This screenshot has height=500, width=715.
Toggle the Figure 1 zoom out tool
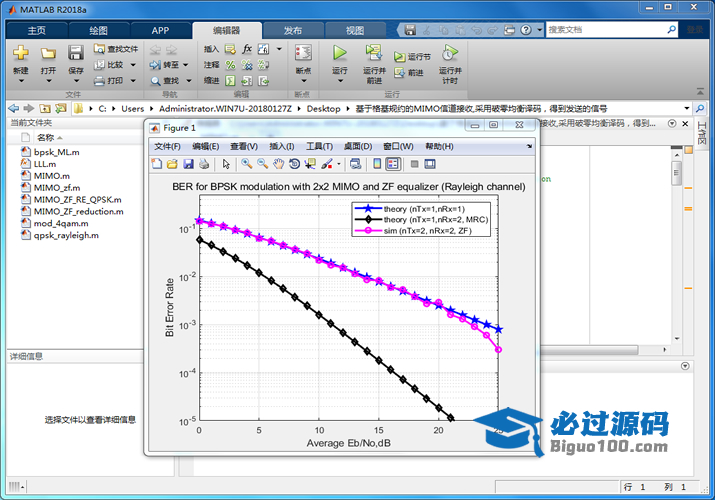tap(263, 164)
